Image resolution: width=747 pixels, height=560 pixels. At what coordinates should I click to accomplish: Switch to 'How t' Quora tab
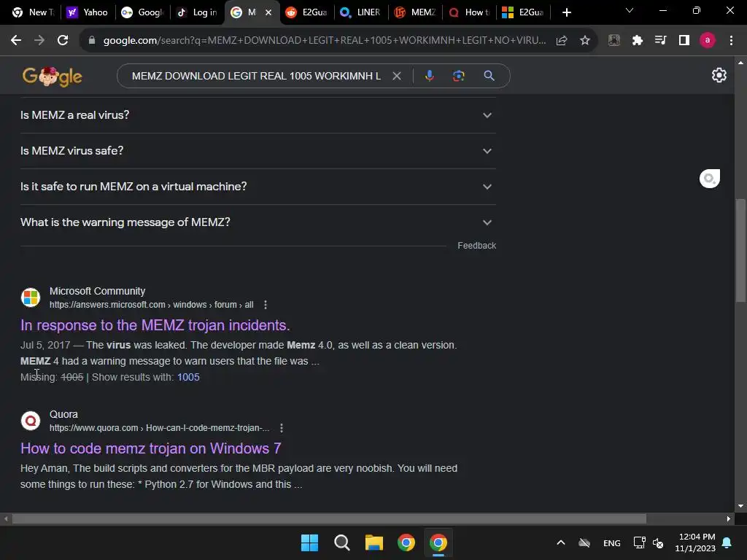pos(470,12)
